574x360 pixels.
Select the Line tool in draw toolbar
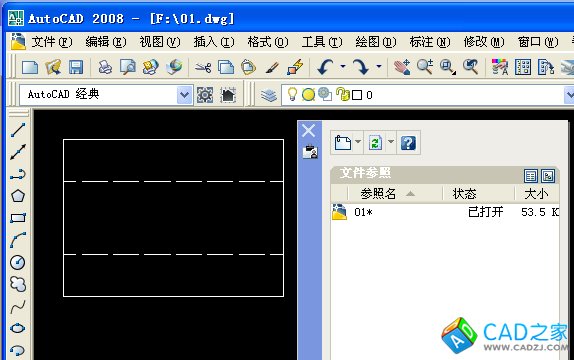18,130
